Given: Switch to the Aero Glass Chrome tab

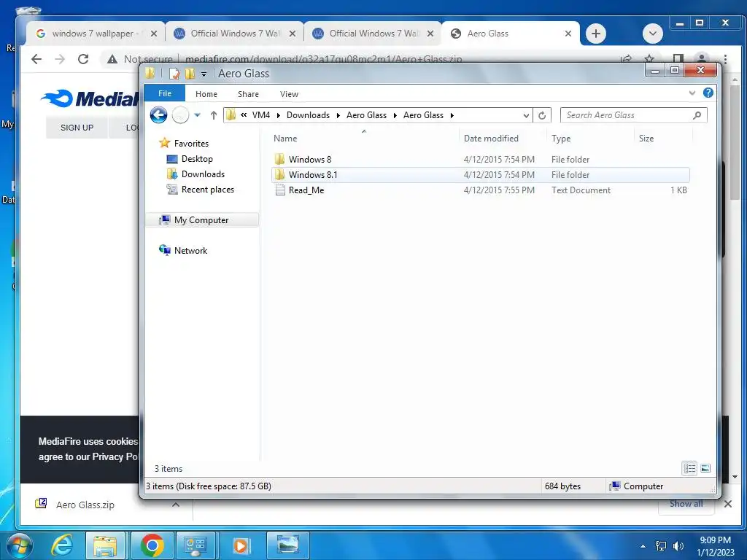Looking at the screenshot, I should [510, 34].
